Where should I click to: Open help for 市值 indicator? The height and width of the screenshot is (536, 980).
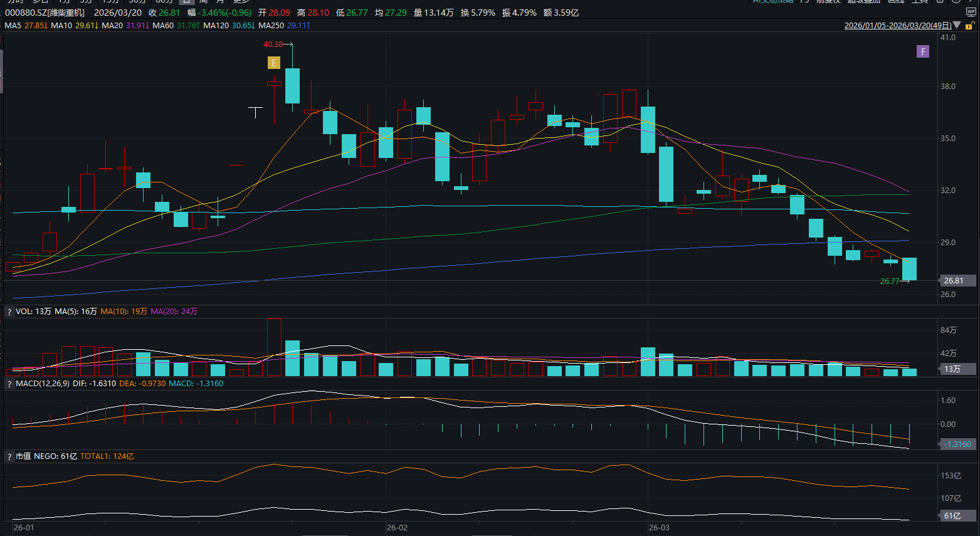tap(9, 456)
